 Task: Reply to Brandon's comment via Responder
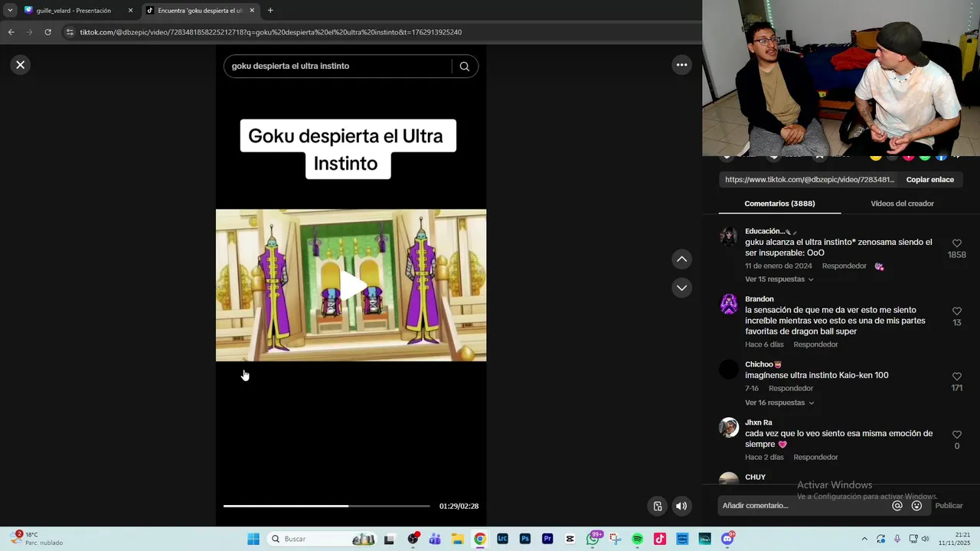click(815, 344)
